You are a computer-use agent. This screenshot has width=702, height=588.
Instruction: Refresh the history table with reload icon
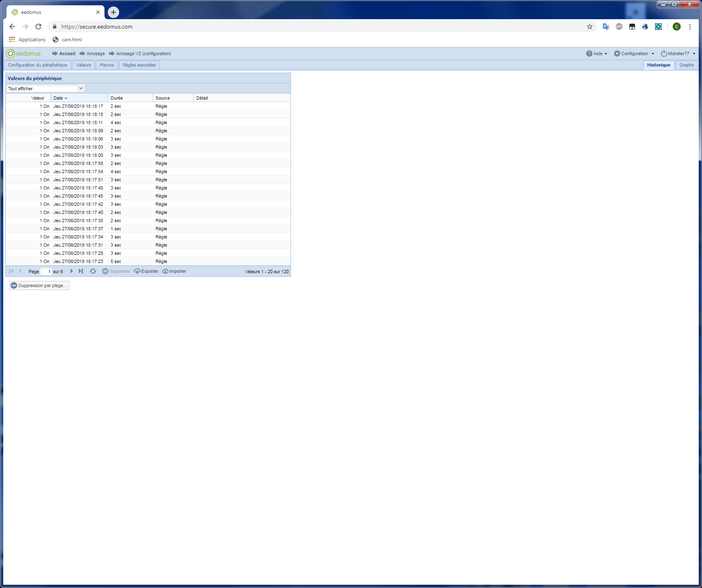tap(93, 271)
